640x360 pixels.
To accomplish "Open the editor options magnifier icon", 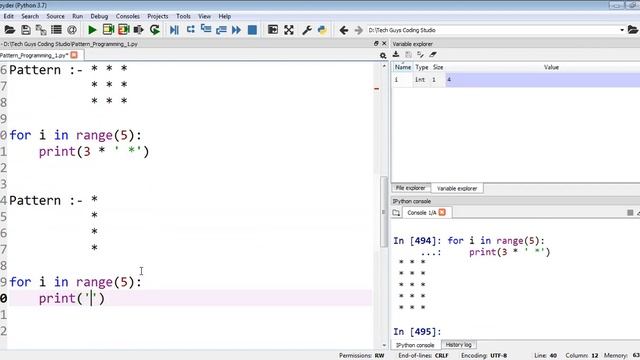I will [x=383, y=56].
